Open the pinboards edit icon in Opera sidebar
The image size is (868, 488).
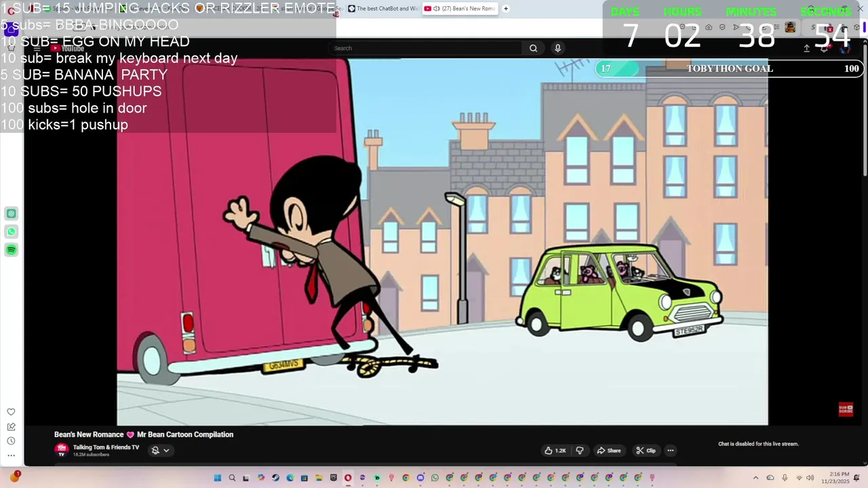point(11,426)
